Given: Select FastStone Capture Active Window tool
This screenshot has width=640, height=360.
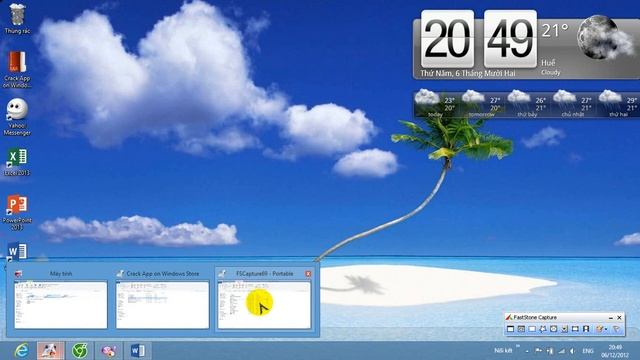Looking at the screenshot, I should 510,329.
